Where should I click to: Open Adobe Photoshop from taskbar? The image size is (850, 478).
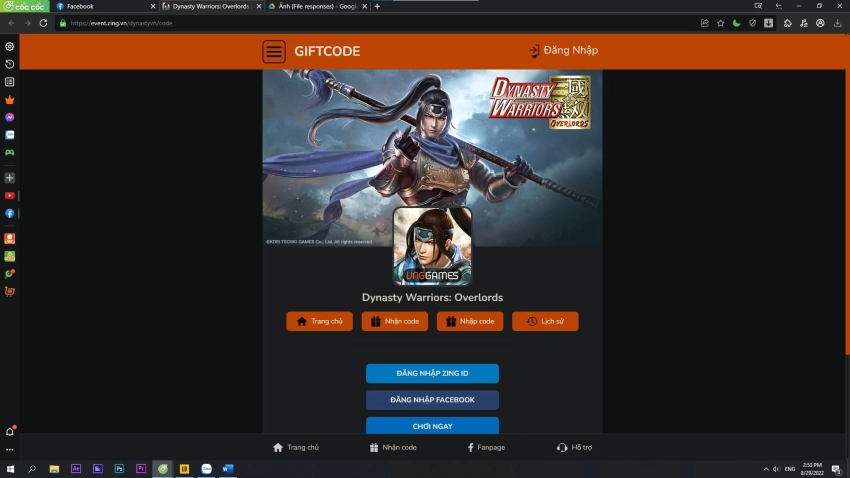tap(119, 469)
